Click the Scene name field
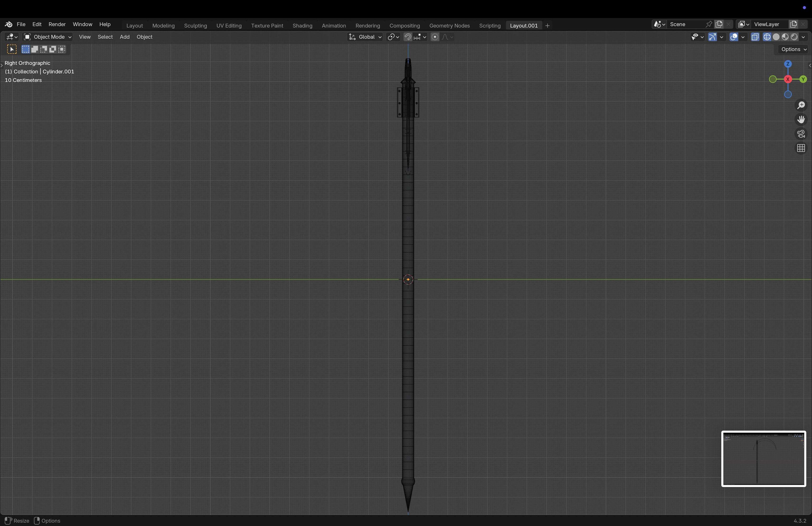This screenshot has width=812, height=526. [x=685, y=24]
